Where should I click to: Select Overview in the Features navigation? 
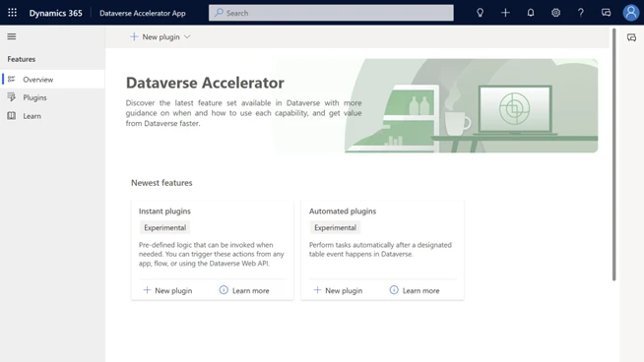pyautogui.click(x=52, y=80)
